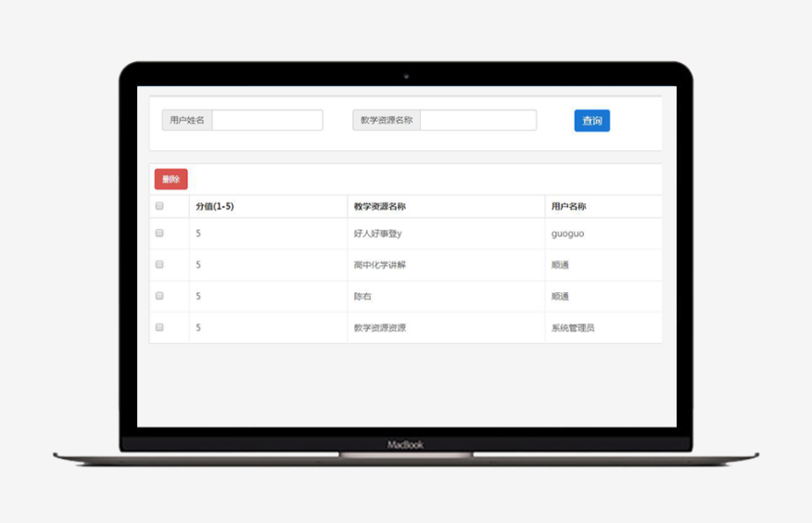812x523 pixels.
Task: Select the 教学资源资源 resource name cell
Action: pyautogui.click(x=380, y=328)
